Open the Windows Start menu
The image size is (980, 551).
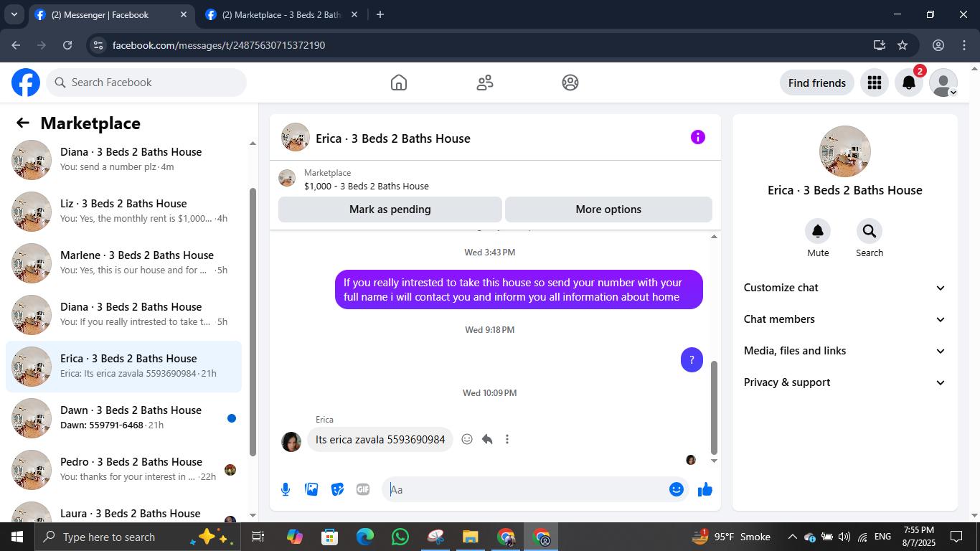click(17, 537)
